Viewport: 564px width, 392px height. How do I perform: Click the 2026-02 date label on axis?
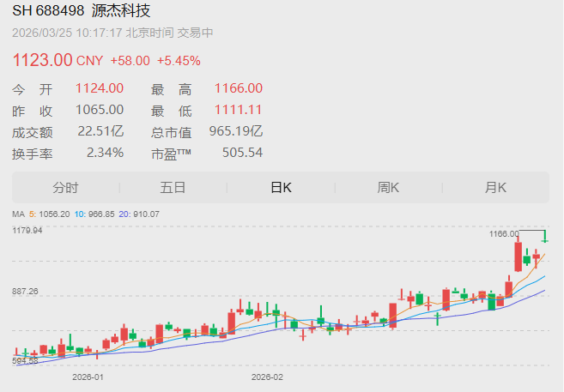point(267,377)
